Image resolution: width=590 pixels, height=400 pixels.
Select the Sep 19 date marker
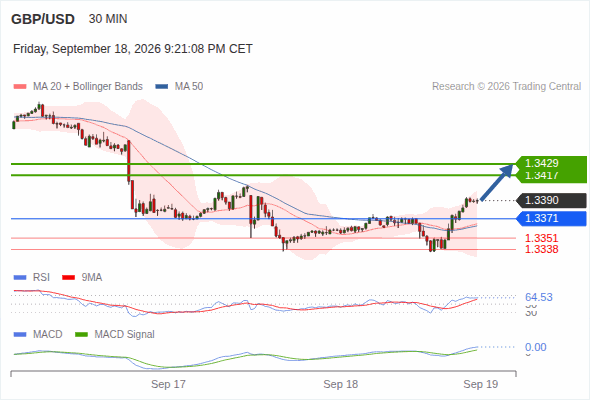click(x=481, y=384)
